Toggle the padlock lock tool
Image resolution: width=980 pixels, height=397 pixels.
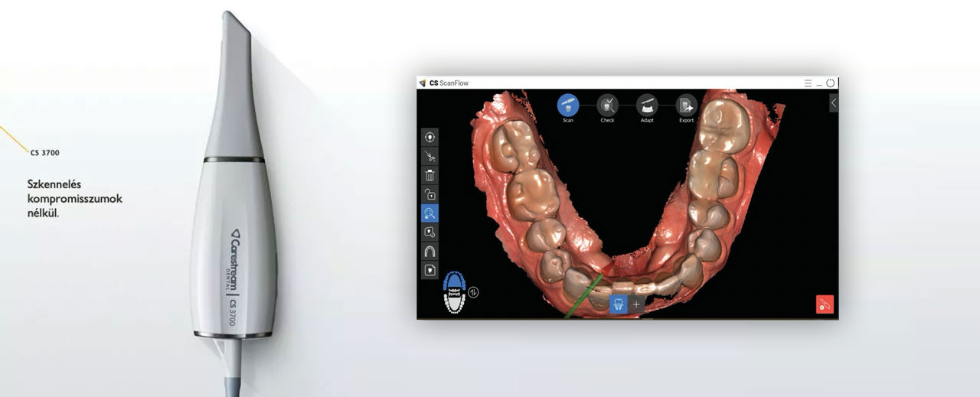coord(430,194)
